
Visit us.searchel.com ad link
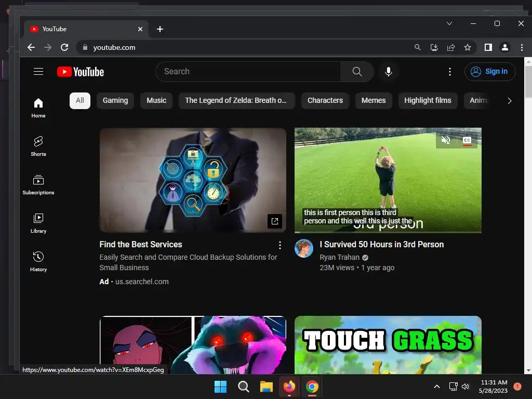142,282
